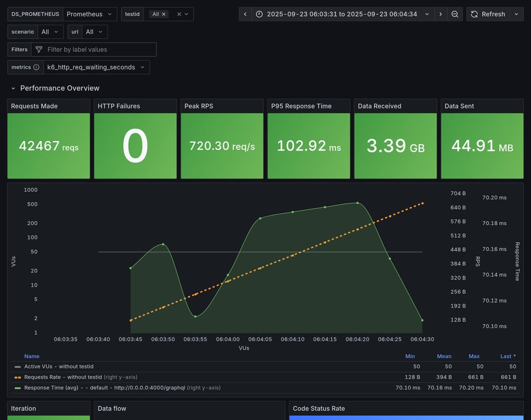
Task: Remove the All chip from testid
Action: click(164, 14)
